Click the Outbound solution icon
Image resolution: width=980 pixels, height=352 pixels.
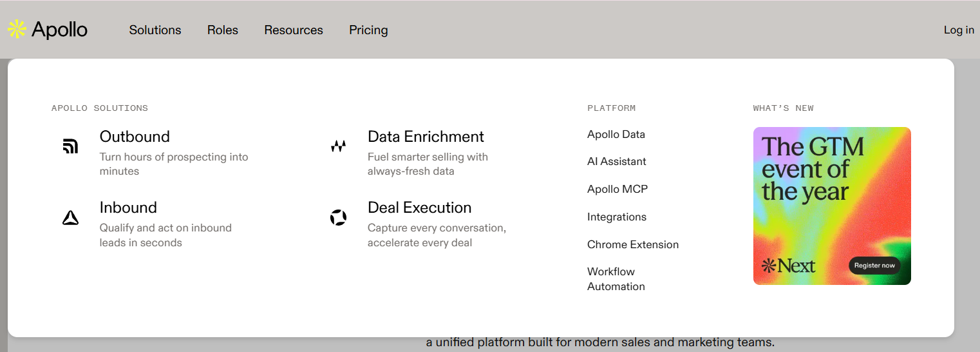[x=70, y=146]
